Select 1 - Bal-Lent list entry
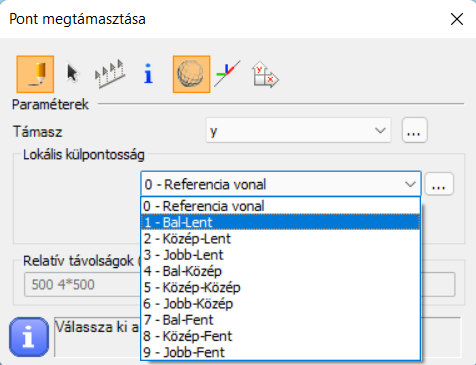The width and height of the screenshot is (476, 365). click(281, 222)
